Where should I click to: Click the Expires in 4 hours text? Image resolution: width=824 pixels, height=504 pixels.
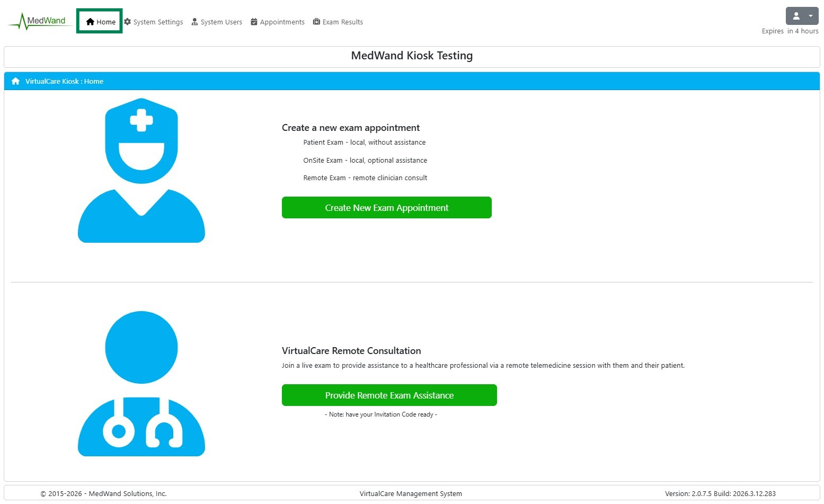[x=790, y=31]
